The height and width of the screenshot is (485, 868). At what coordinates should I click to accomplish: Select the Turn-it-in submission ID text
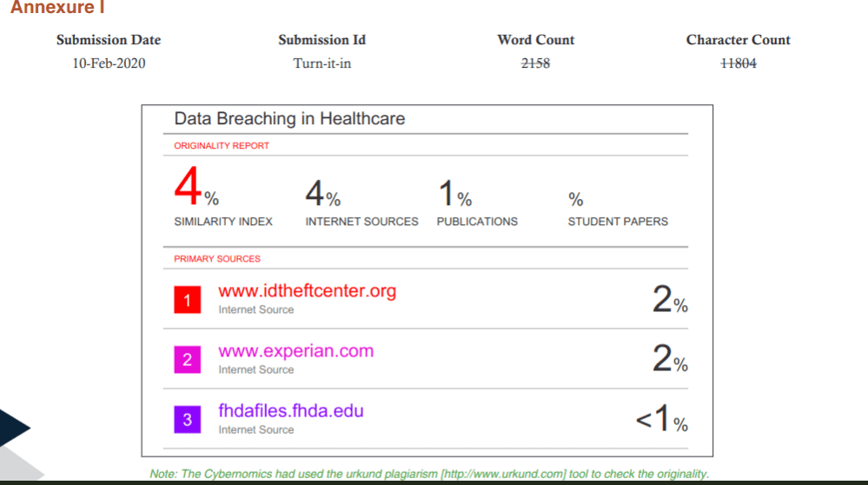[x=322, y=63]
